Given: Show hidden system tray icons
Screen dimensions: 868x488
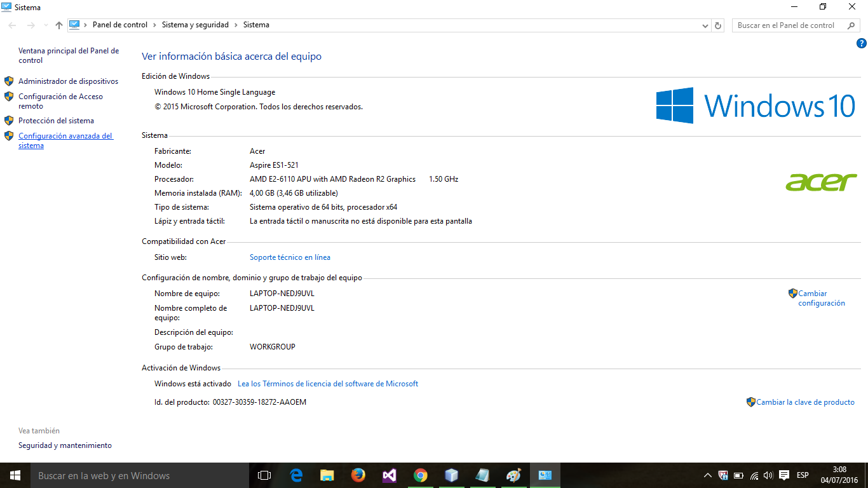Looking at the screenshot, I should click(x=708, y=475).
